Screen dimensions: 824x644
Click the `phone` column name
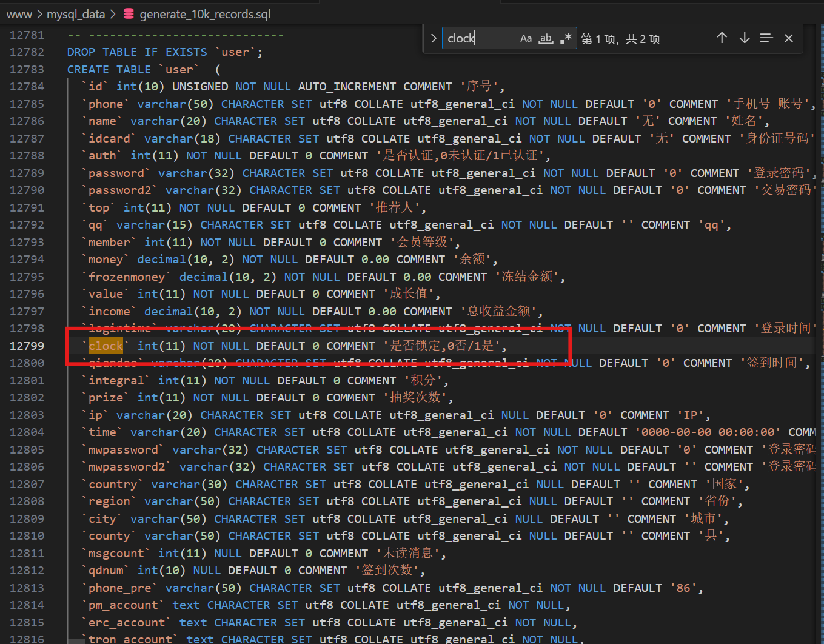(106, 104)
